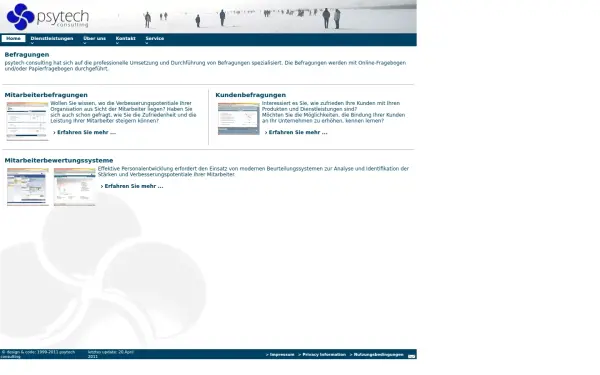
Task: Click the 'letztes update' footer text
Action: click(111, 354)
